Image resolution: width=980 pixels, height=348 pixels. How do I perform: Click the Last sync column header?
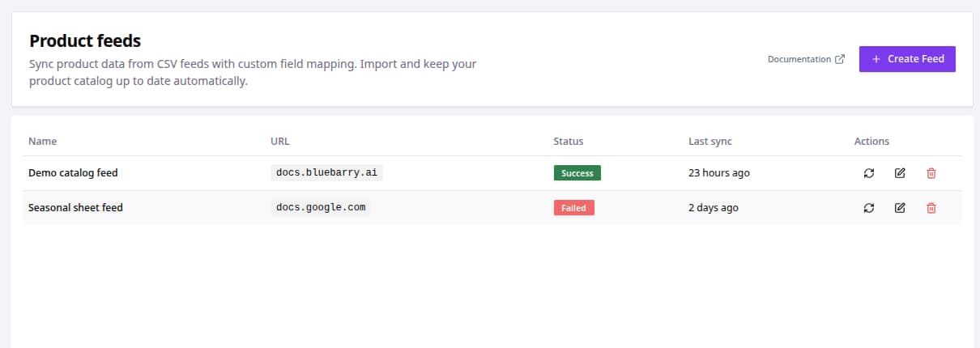click(x=709, y=141)
